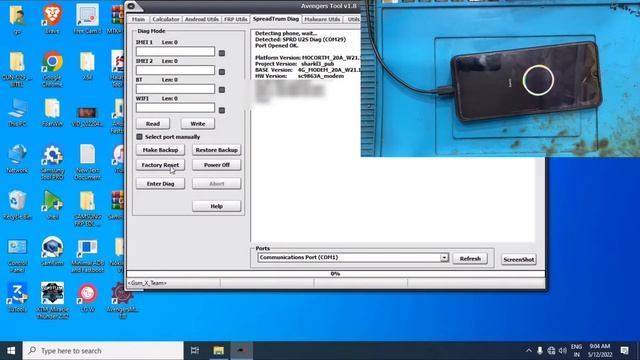
Task: Select the This PC desktop icon
Action: pyautogui.click(x=17, y=112)
